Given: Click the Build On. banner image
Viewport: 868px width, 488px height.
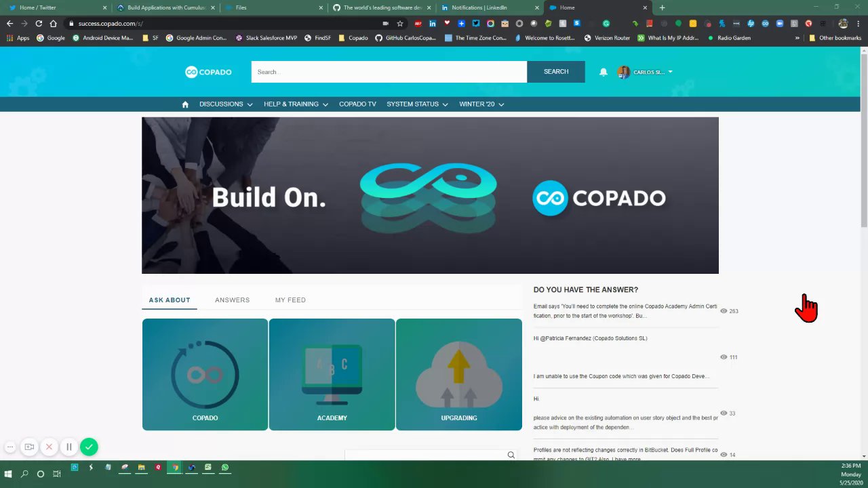Looking at the screenshot, I should click(430, 195).
